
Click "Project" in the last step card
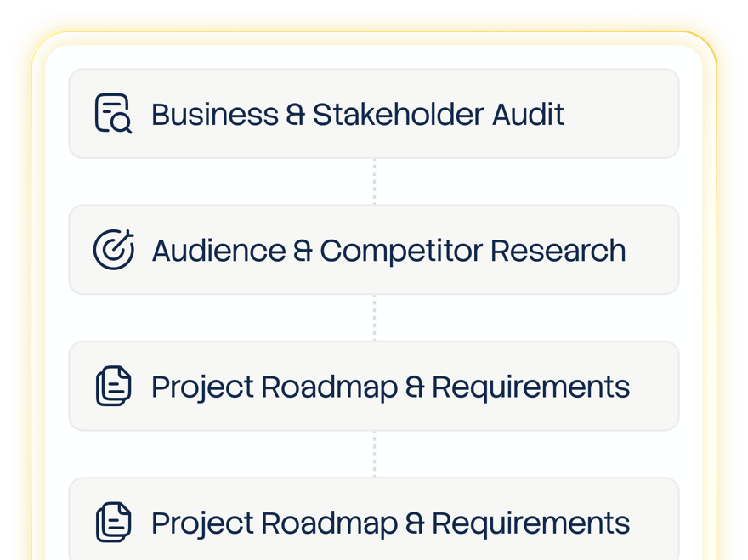(202, 524)
